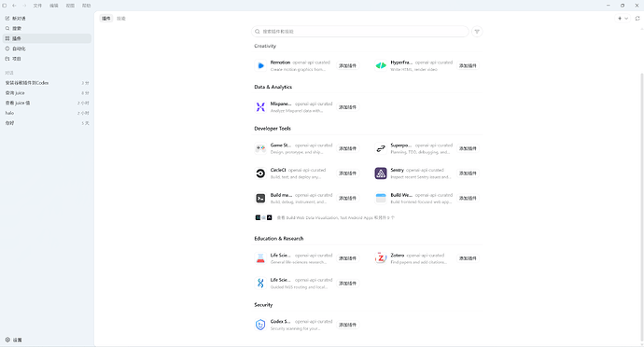This screenshot has width=644, height=347.
Task: Add the Guided NGS routing plugin
Action: point(347,284)
